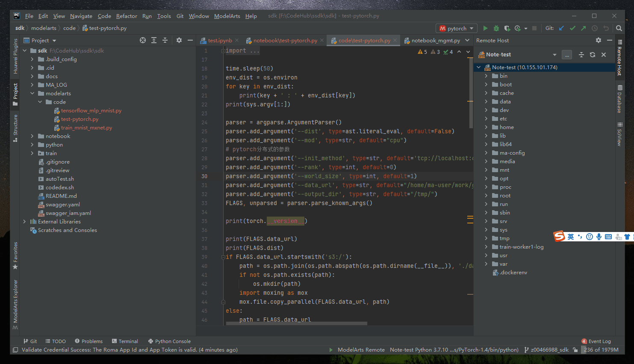Image resolution: width=634 pixels, height=364 pixels.
Task: Open Project panel settings gear
Action: [x=179, y=40]
